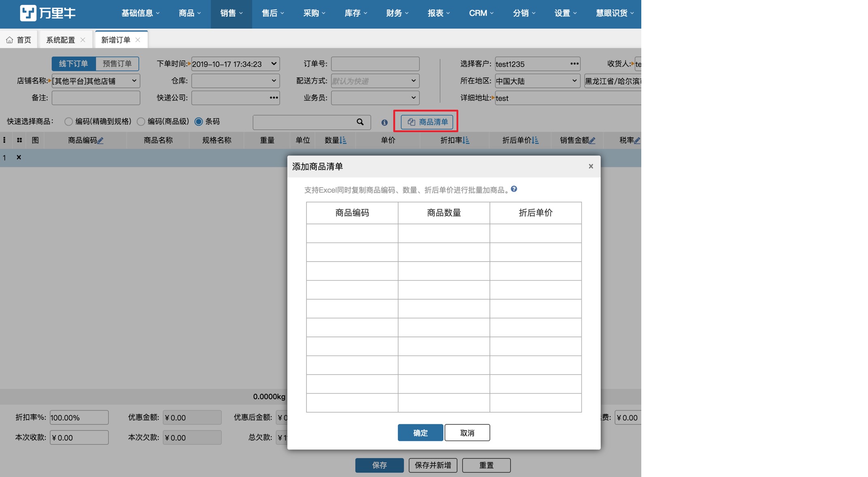The width and height of the screenshot is (868, 477).
Task: Switch to 预售订单 order type
Action: (117, 64)
